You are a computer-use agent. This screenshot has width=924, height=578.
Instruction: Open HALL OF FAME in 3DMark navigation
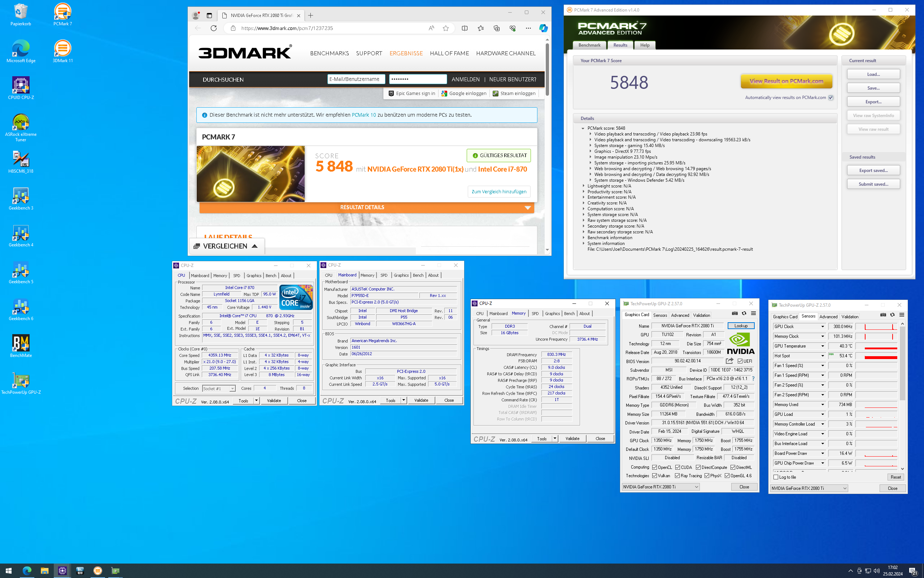point(449,53)
